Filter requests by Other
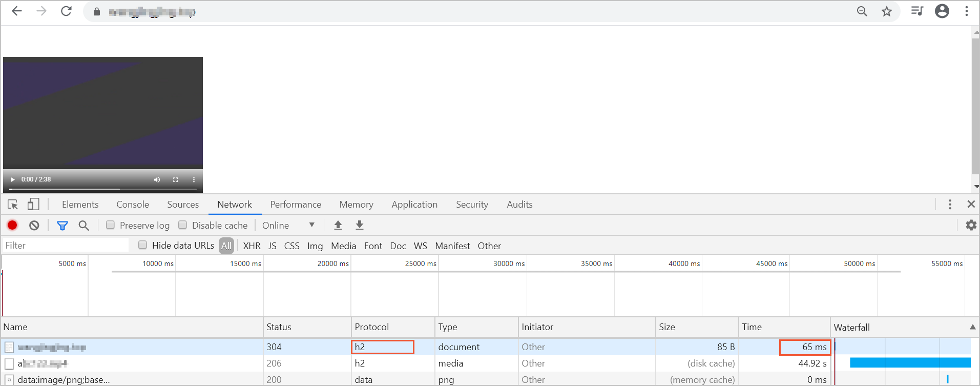This screenshot has height=386, width=980. point(489,246)
